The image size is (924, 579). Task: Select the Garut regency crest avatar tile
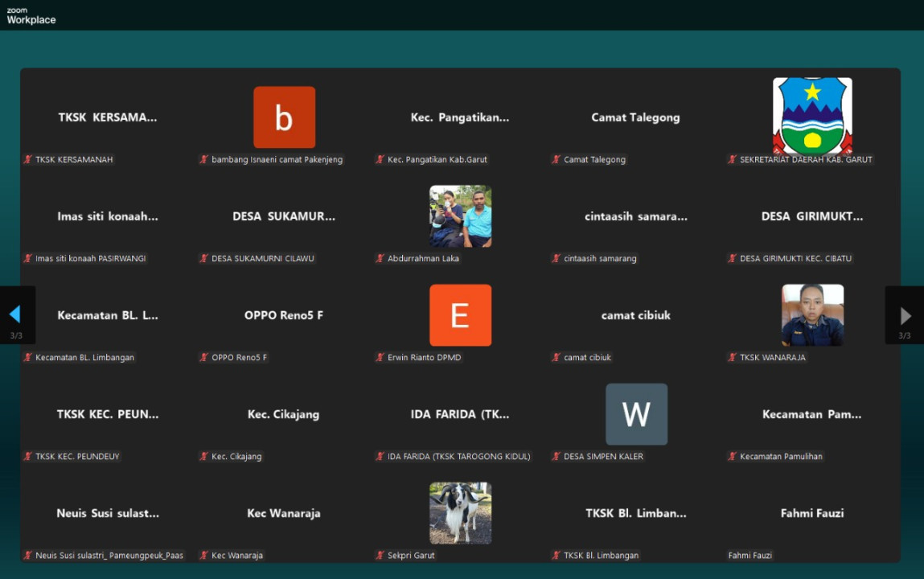(812, 116)
